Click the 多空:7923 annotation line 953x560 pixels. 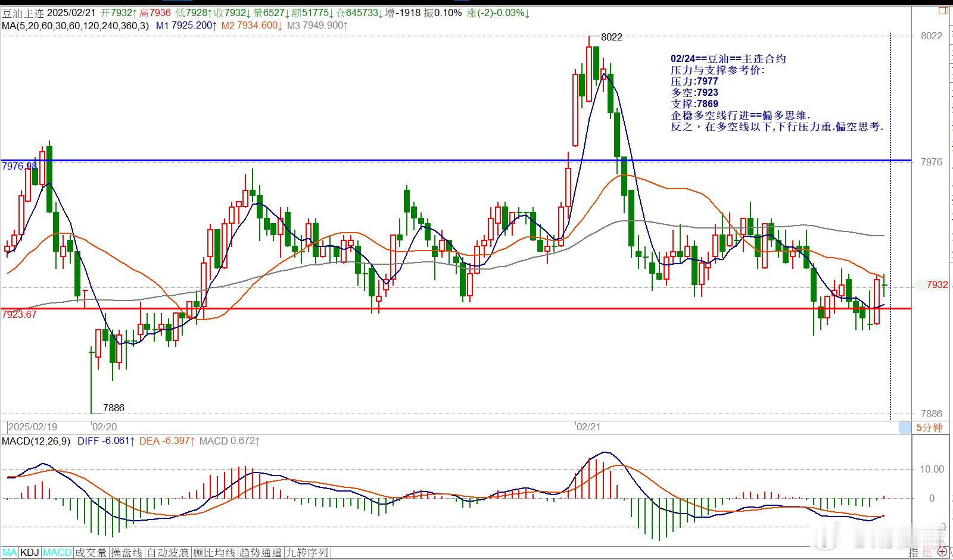694,92
